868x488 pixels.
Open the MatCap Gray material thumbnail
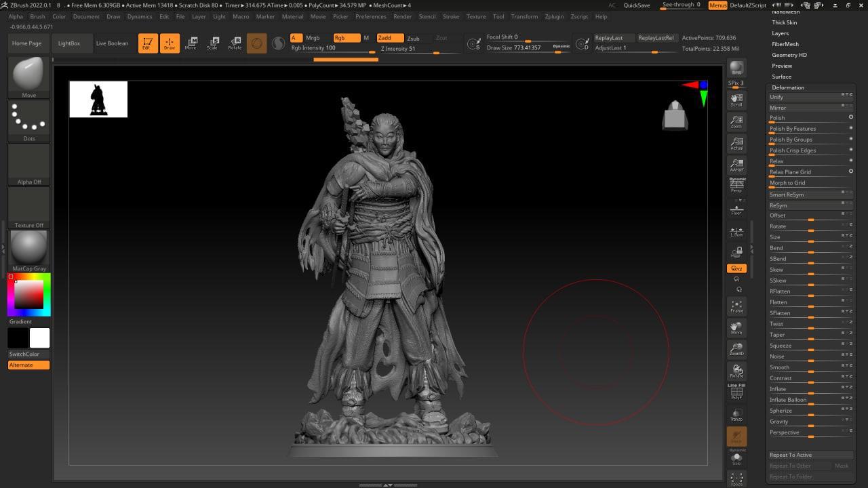(29, 248)
